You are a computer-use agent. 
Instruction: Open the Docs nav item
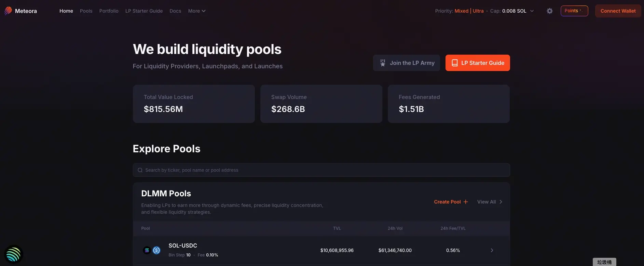coord(175,11)
